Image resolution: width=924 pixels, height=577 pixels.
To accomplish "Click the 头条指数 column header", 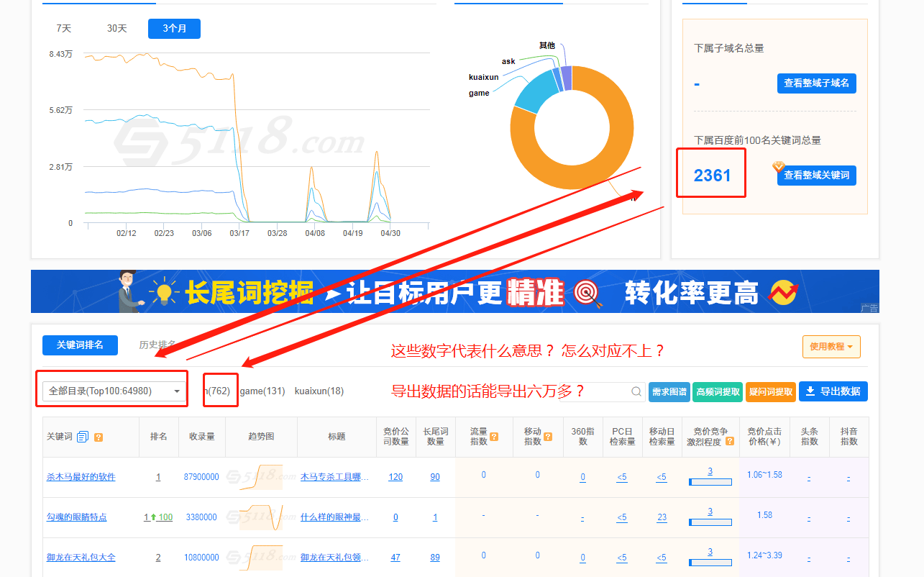I will coord(809,437).
